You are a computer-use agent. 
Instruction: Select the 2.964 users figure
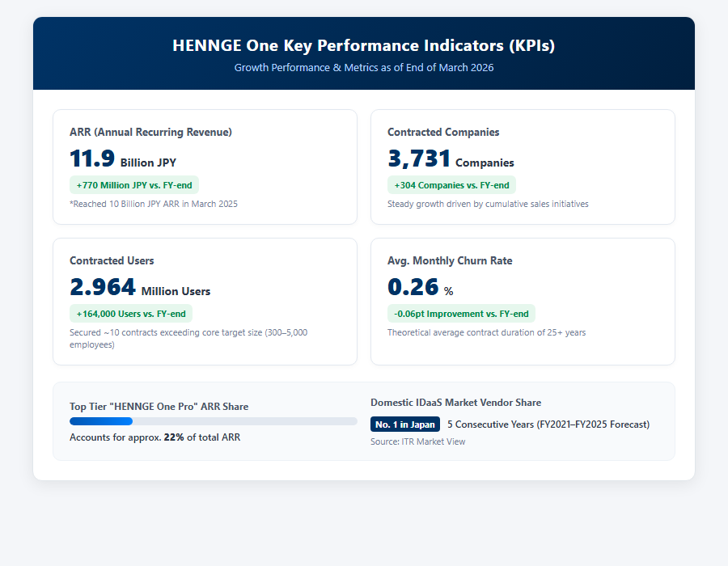103,287
